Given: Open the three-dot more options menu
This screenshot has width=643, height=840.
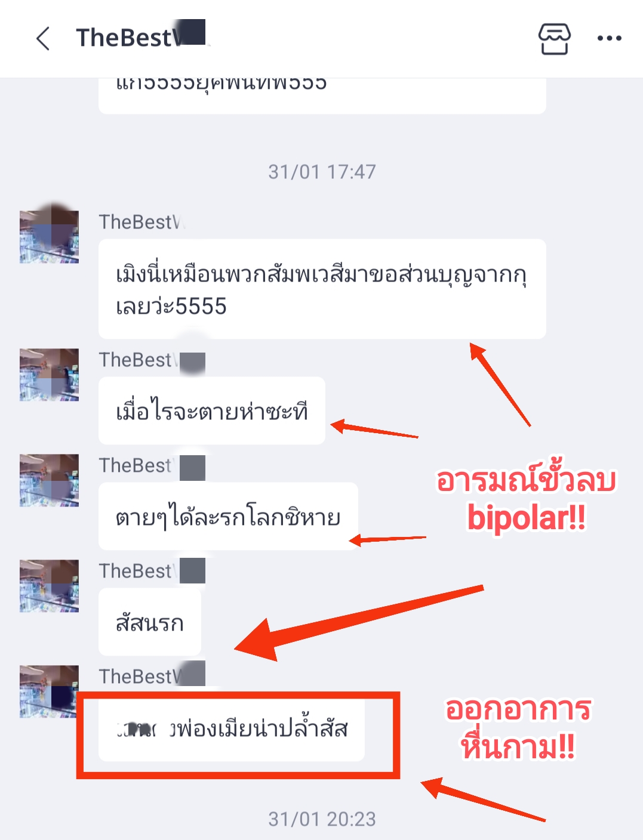Looking at the screenshot, I should pyautogui.click(x=610, y=38).
